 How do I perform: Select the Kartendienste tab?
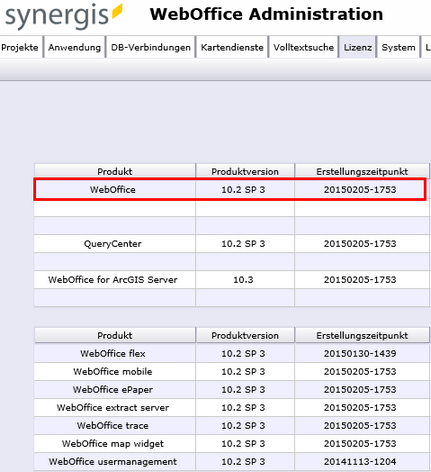point(232,47)
